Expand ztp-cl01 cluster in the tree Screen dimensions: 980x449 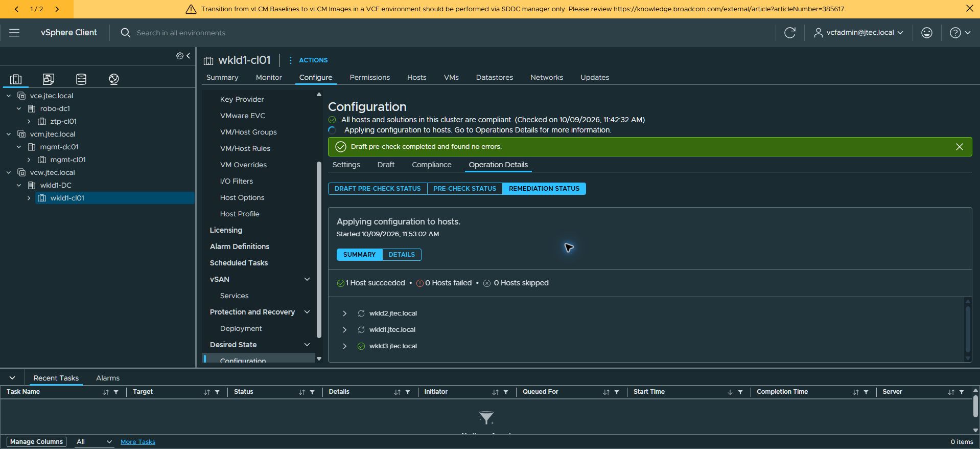pyautogui.click(x=29, y=122)
